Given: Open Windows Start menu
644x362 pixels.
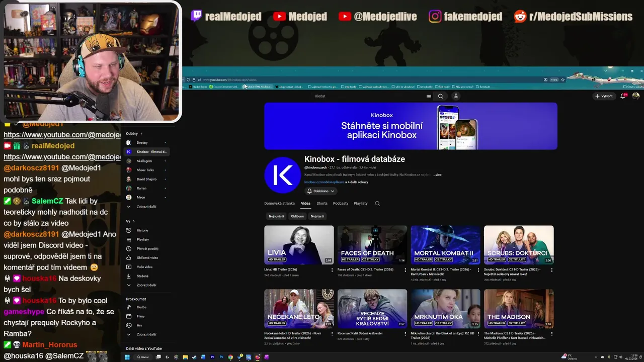Looking at the screenshot, I should click(127, 357).
